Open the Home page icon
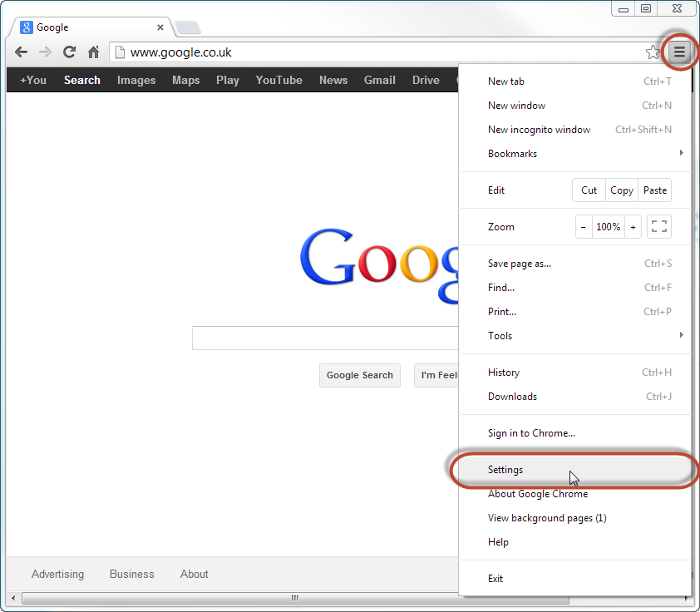This screenshot has height=612, width=700. 93,52
